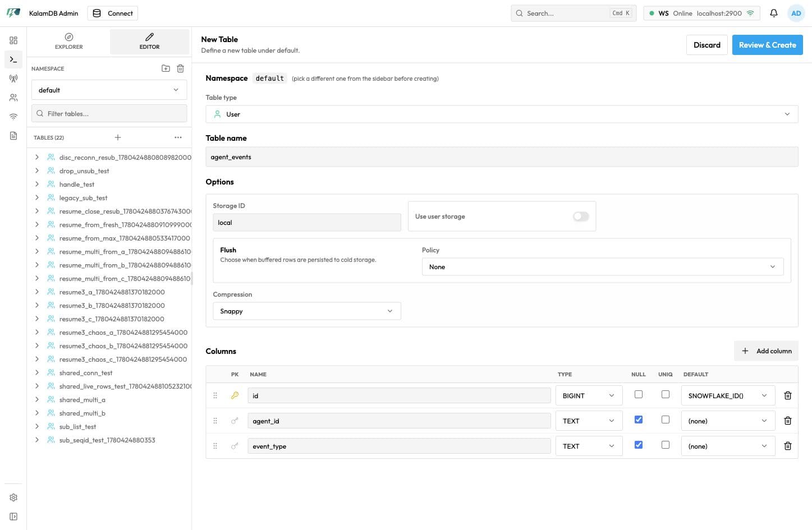Switch to the EDITOR tab
Viewport: 812px width, 530px height.
tap(149, 42)
